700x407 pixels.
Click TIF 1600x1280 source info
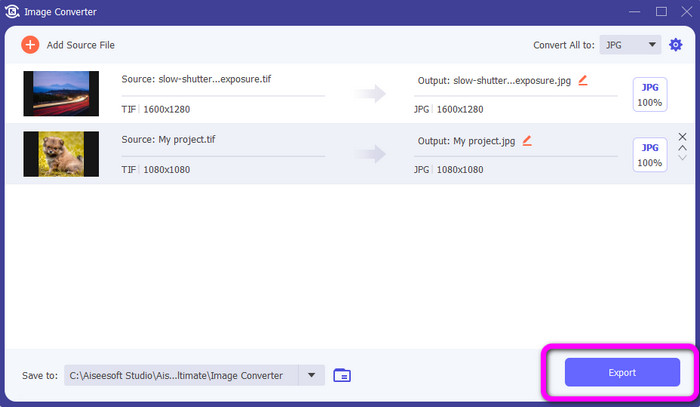[155, 109]
